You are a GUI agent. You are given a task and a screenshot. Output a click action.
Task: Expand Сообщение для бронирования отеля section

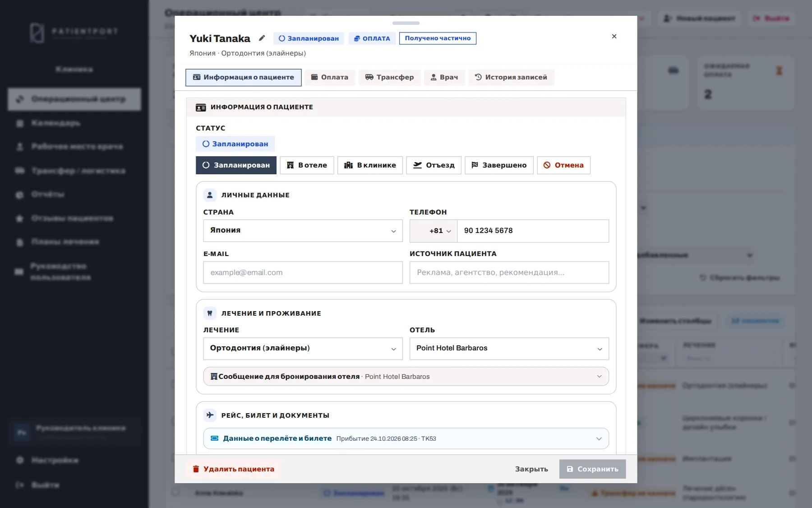406,377
